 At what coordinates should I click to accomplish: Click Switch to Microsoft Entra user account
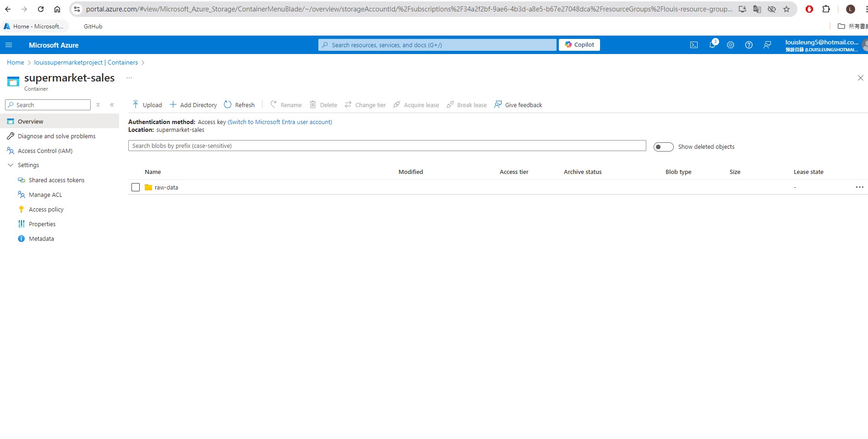280,122
